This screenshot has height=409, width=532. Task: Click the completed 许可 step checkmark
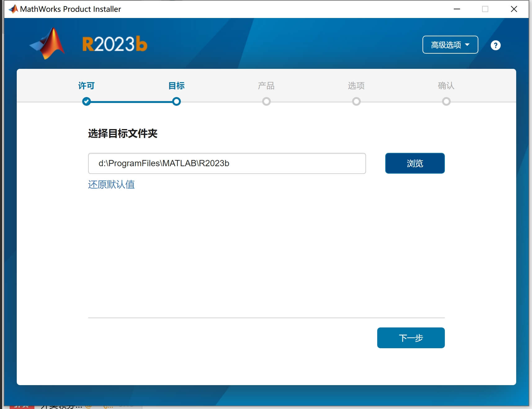point(86,101)
